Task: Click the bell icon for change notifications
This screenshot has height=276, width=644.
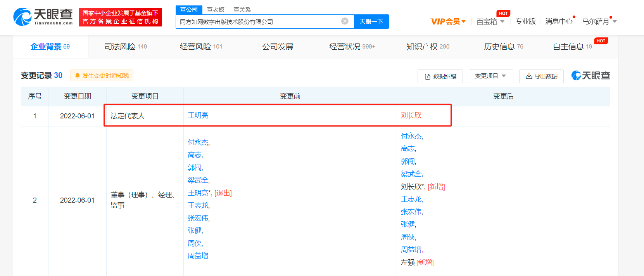Action: point(77,75)
